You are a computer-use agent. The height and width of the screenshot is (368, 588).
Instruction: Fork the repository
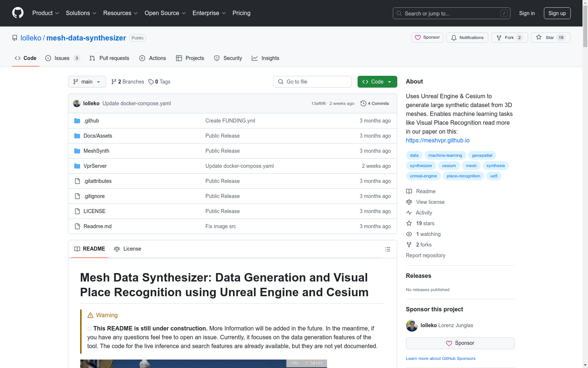(509, 38)
